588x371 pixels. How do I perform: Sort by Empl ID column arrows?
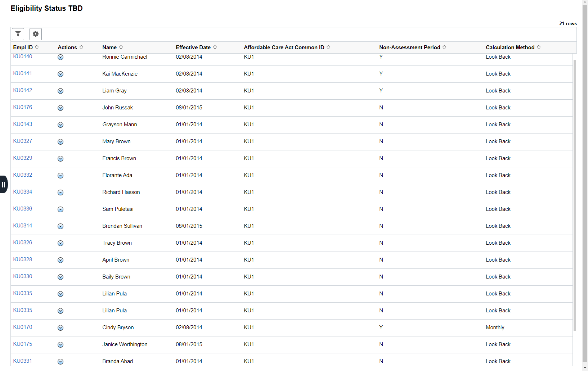[x=37, y=47]
